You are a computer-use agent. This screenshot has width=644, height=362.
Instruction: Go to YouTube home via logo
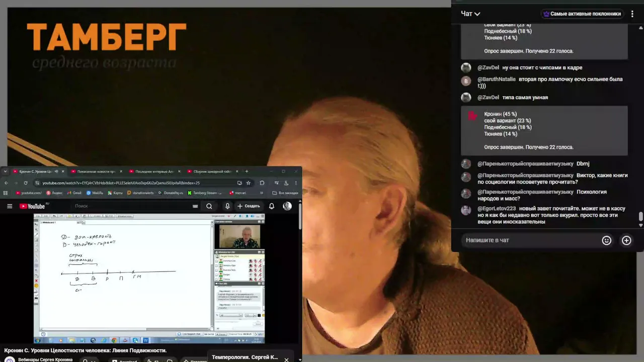33,206
